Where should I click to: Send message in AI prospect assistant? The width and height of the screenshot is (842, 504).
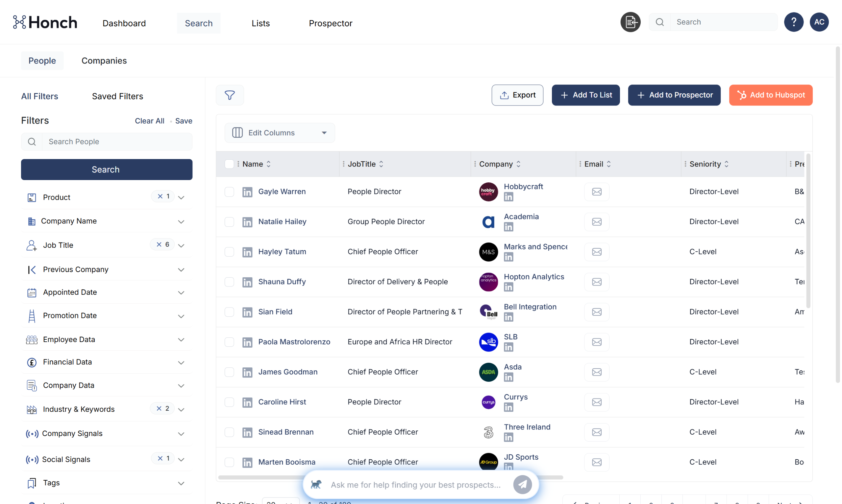click(x=522, y=485)
